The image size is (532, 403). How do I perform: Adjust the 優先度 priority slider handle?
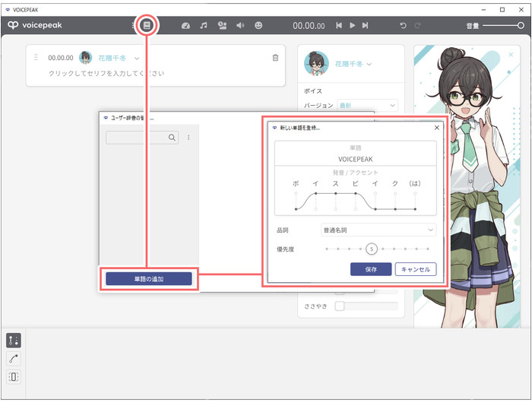[372, 249]
